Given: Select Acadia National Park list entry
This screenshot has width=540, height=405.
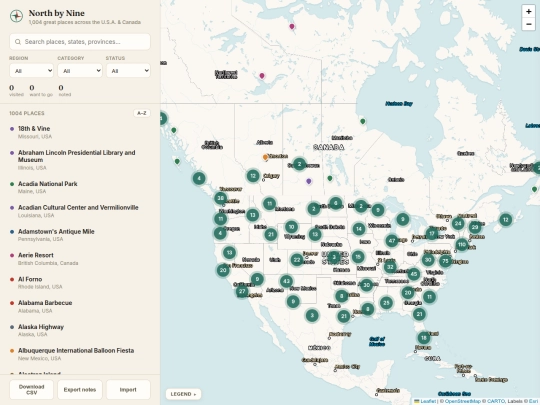Looking at the screenshot, I should [x=80, y=187].
